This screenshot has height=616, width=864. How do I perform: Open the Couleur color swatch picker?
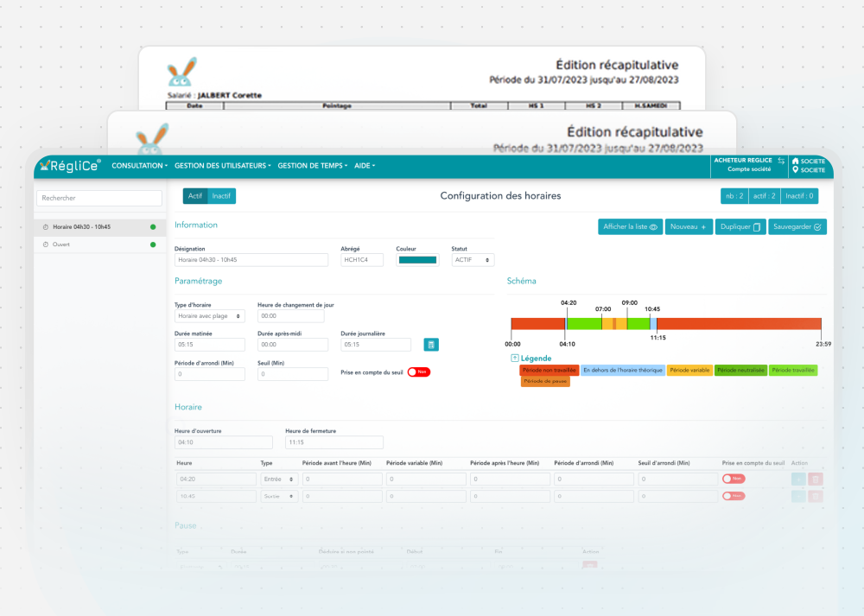(x=417, y=260)
